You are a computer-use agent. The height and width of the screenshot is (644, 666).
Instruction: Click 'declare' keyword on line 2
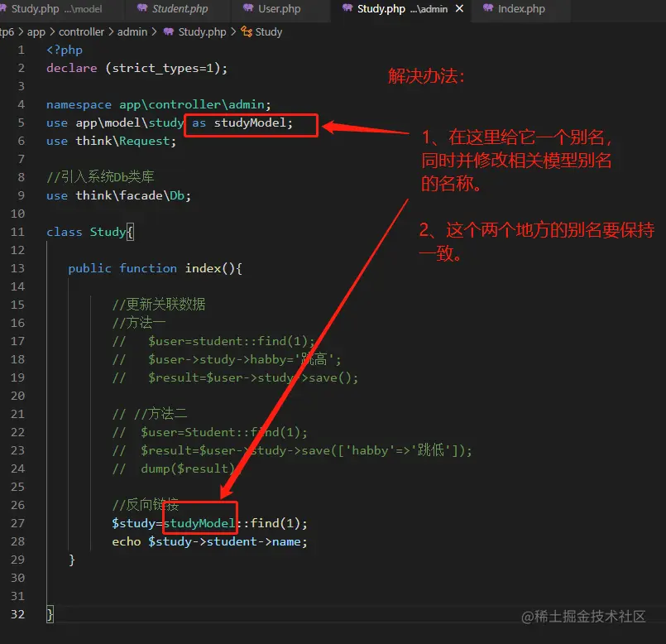[x=72, y=68]
